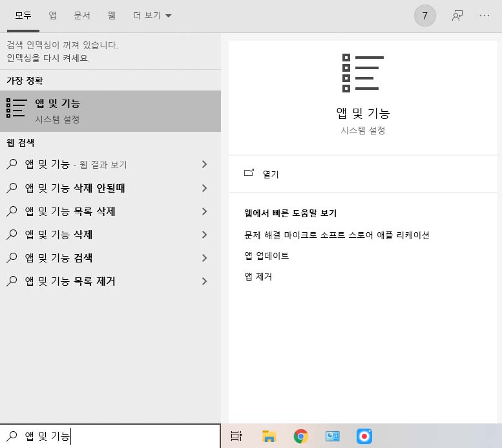Viewport: 502px width, 448px height.
Task: Click the 앱 및 기능 list icon in best match
Action: (17, 108)
